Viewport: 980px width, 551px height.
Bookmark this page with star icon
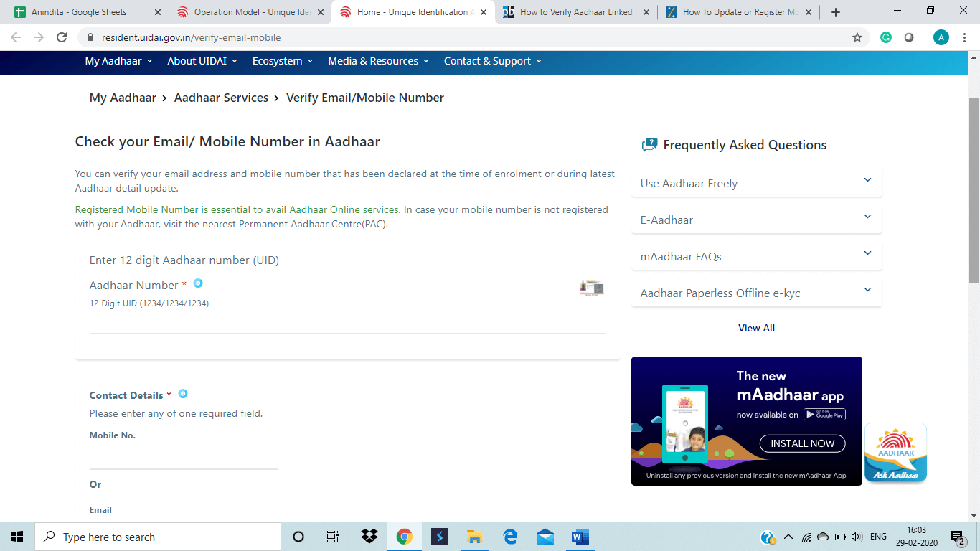point(857,37)
